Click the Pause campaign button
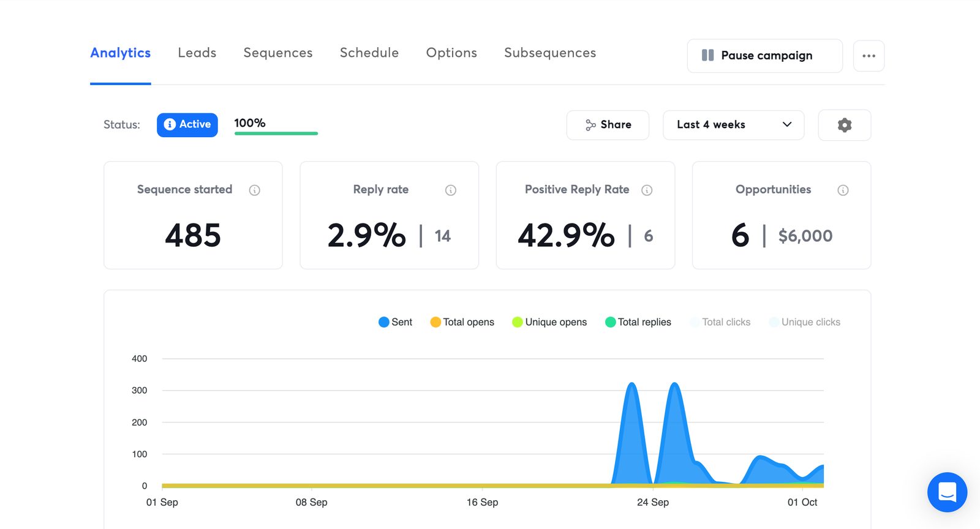Viewport: 980px width, 529px height. 765,56
